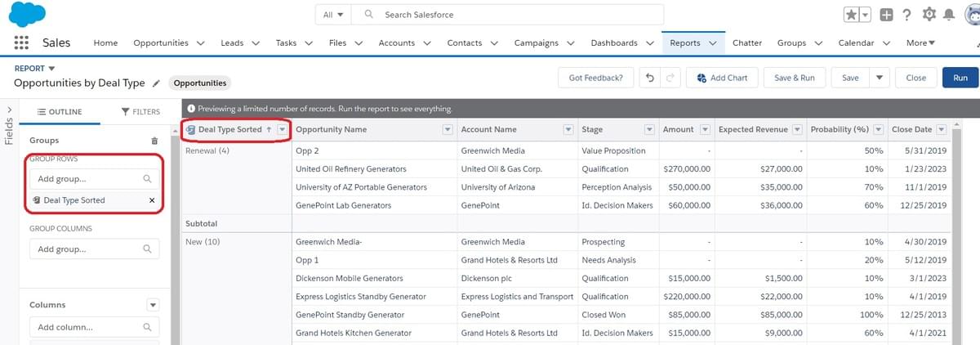Open the App Launcher grid icon
Viewport: 980px width, 345px height.
22,43
